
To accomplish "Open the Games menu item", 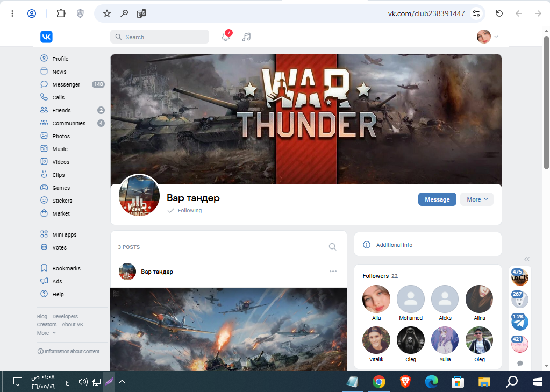I will coord(72,188).
